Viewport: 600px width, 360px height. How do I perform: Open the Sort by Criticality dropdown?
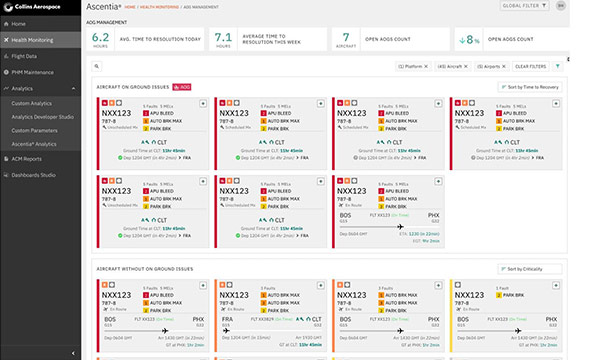530,269
